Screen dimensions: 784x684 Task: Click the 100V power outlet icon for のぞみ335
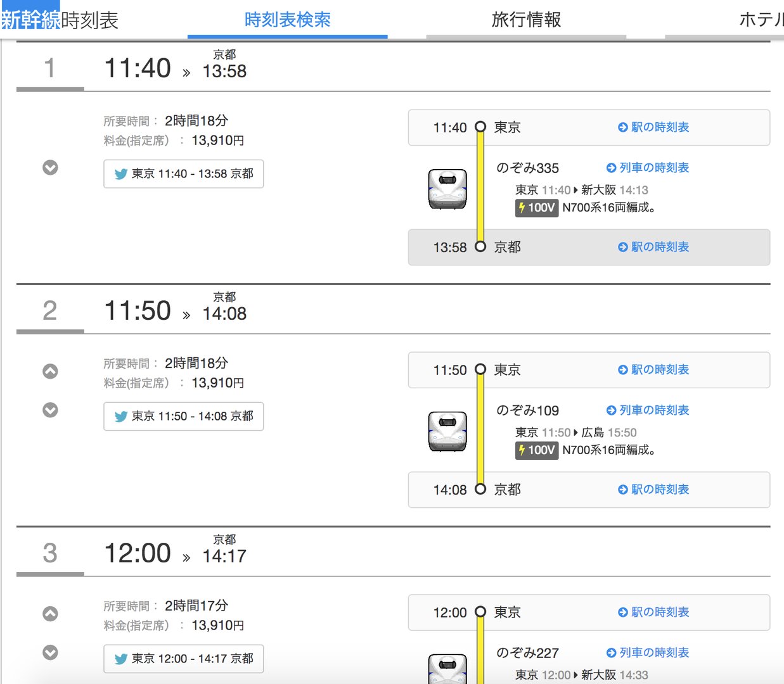tap(536, 208)
